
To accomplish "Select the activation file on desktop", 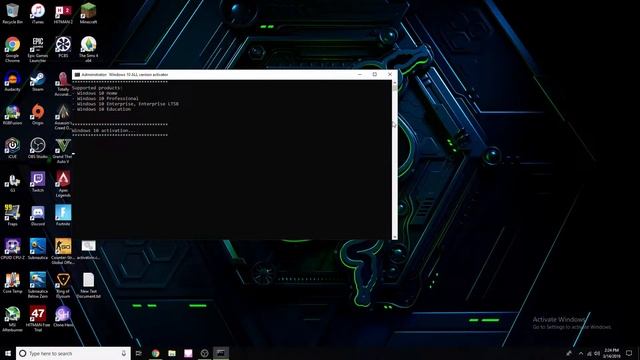I will click(88, 249).
